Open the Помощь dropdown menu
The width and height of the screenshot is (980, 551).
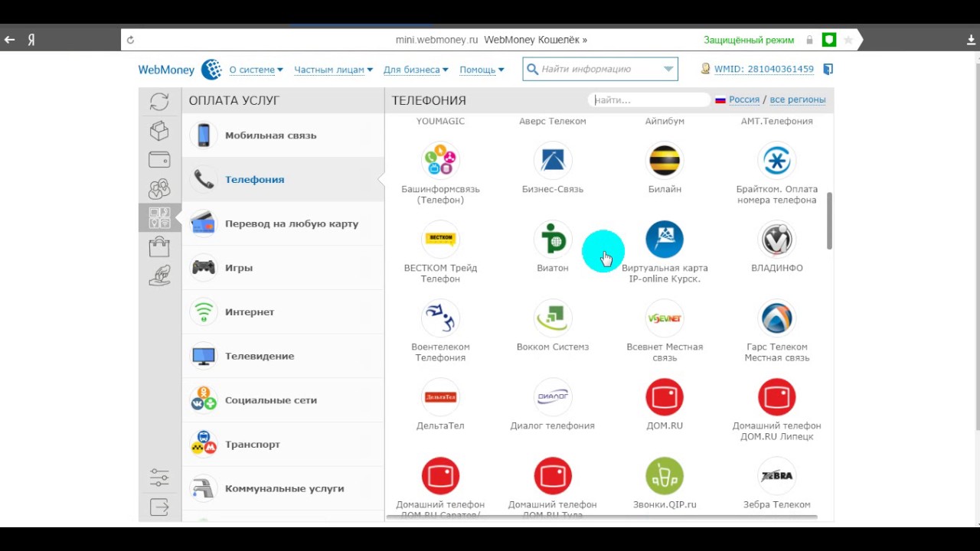click(482, 70)
